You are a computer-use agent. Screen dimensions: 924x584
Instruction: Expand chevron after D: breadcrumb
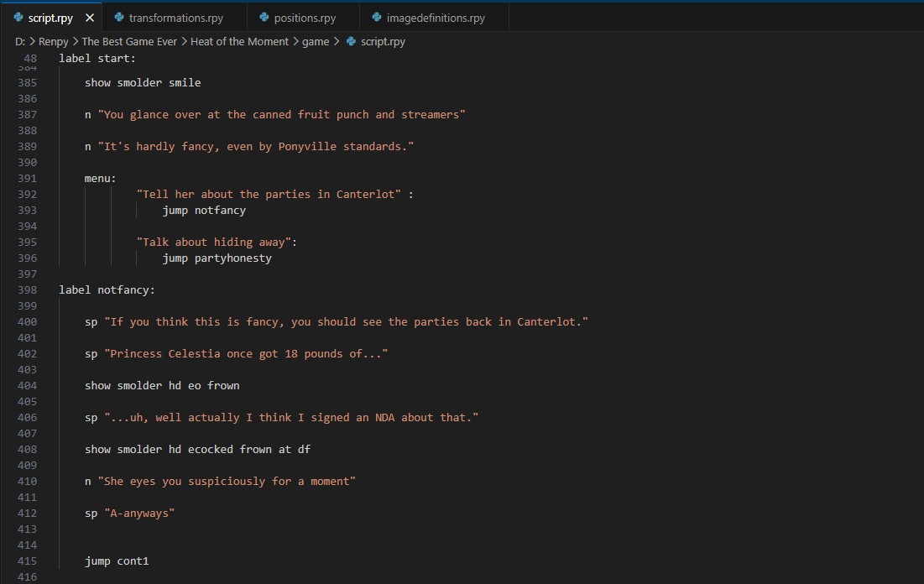click(33, 41)
